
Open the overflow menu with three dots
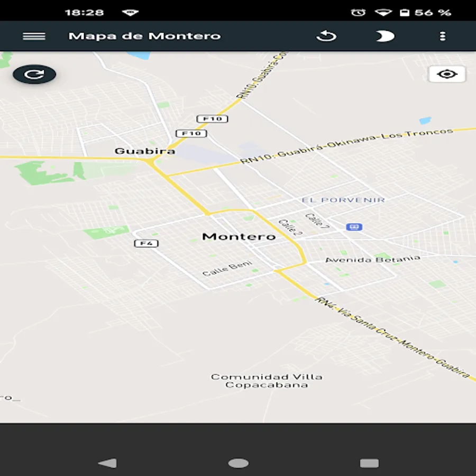tap(442, 36)
